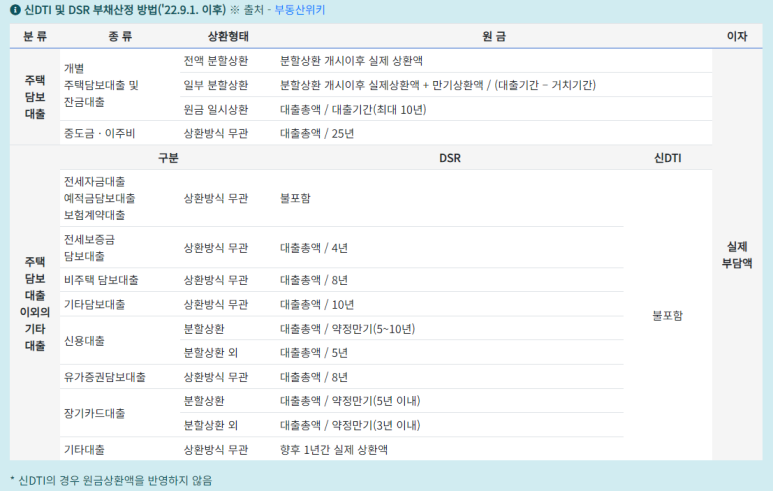Screen dimensions: 773x491
Task: Select the 상환형태 column header
Action: pos(228,36)
